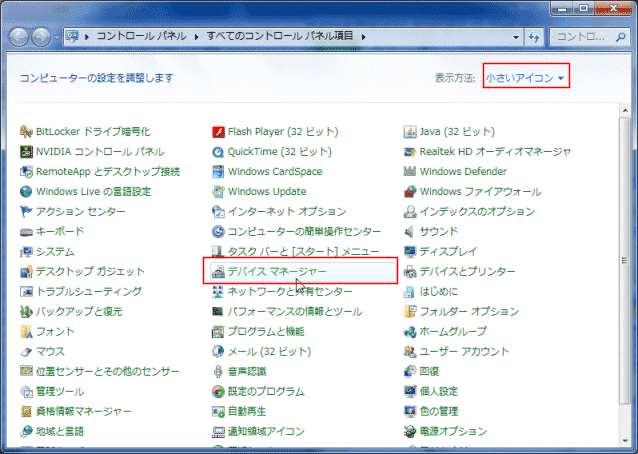
Task: Go forward with the Forward button
Action: coord(41,37)
